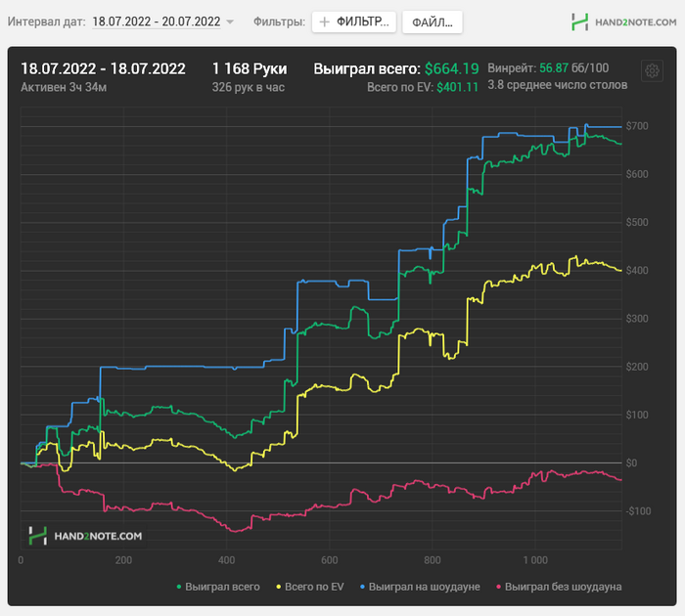685x616 pixels.
Task: Toggle 'Выиграл на шоудауне' legend series
Action: pyautogui.click(x=420, y=587)
